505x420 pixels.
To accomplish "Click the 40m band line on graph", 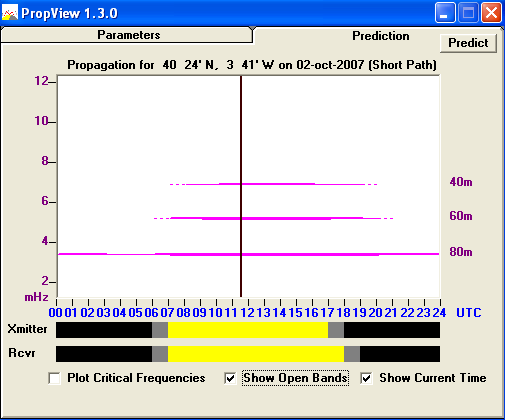I will 273,184.
